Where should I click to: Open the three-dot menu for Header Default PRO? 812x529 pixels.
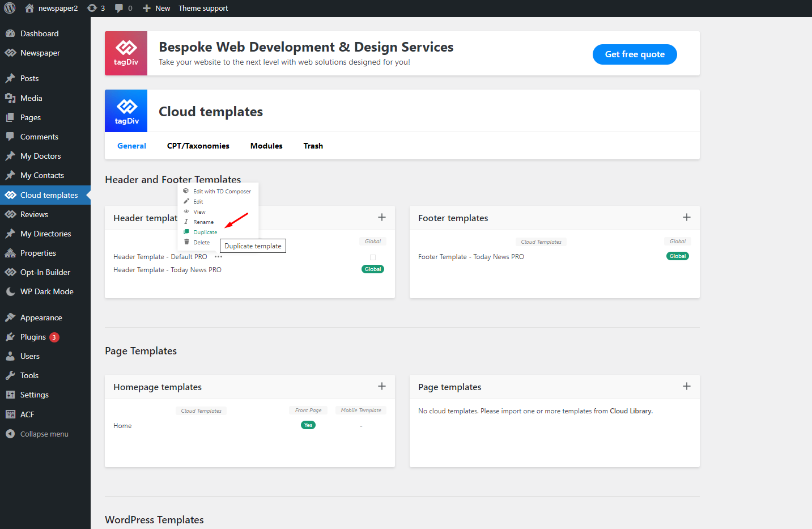pos(218,257)
